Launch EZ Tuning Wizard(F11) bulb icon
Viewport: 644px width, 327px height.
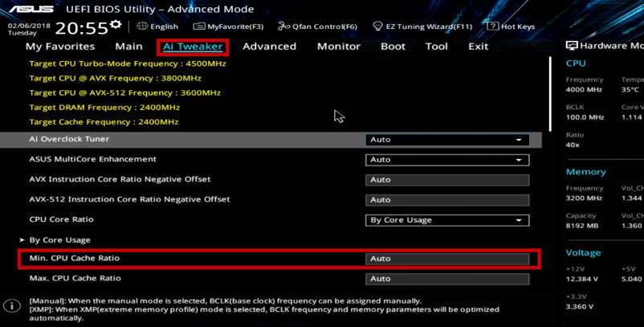pos(380,27)
